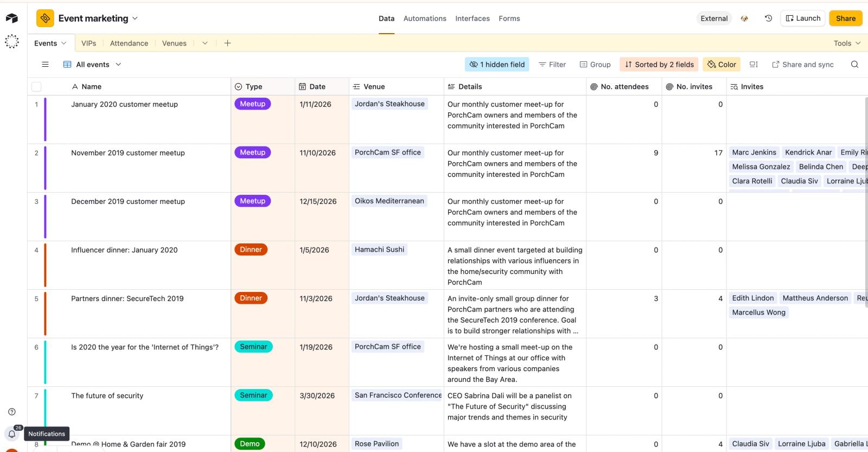The image size is (868, 452).
Task: Open the All events view dropdown
Action: tap(92, 65)
